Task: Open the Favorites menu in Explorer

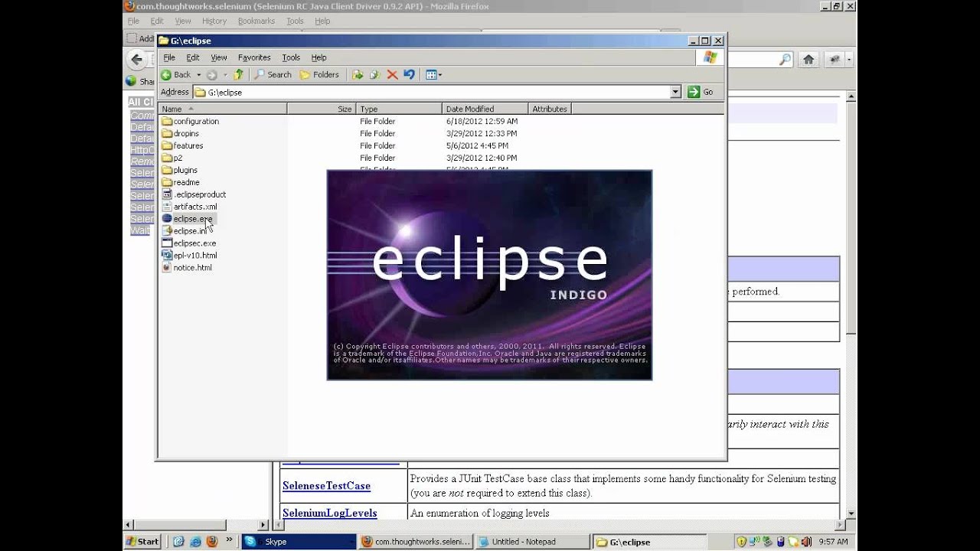Action: click(254, 57)
